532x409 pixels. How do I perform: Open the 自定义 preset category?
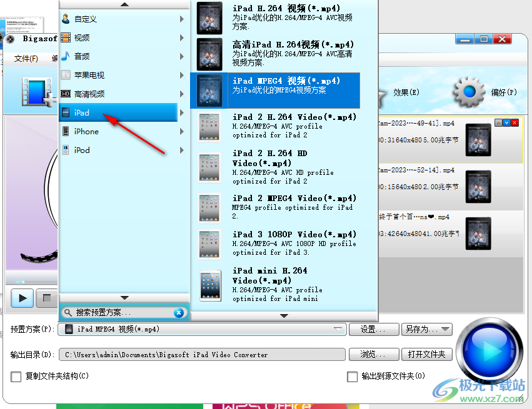coord(118,19)
